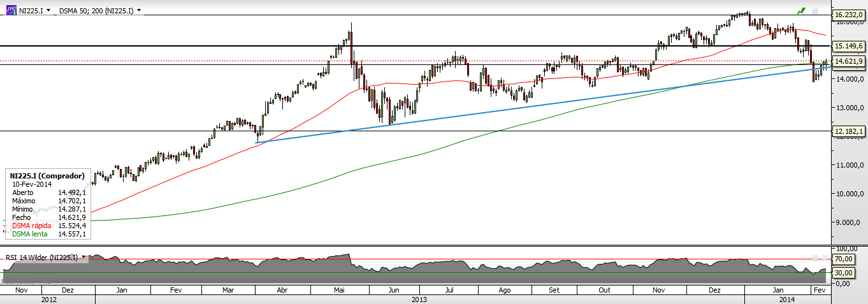The image size is (868, 304).
Task: Click the Jul month on time axis
Action: tap(449, 289)
